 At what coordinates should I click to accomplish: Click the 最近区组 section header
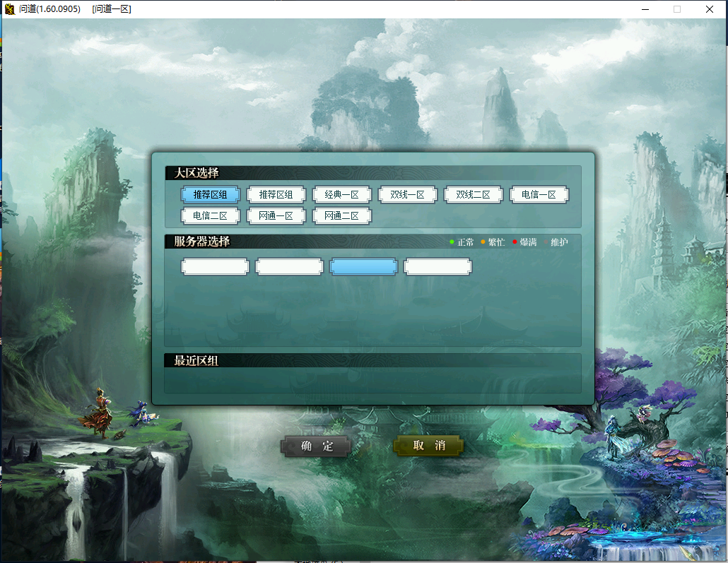[196, 361]
